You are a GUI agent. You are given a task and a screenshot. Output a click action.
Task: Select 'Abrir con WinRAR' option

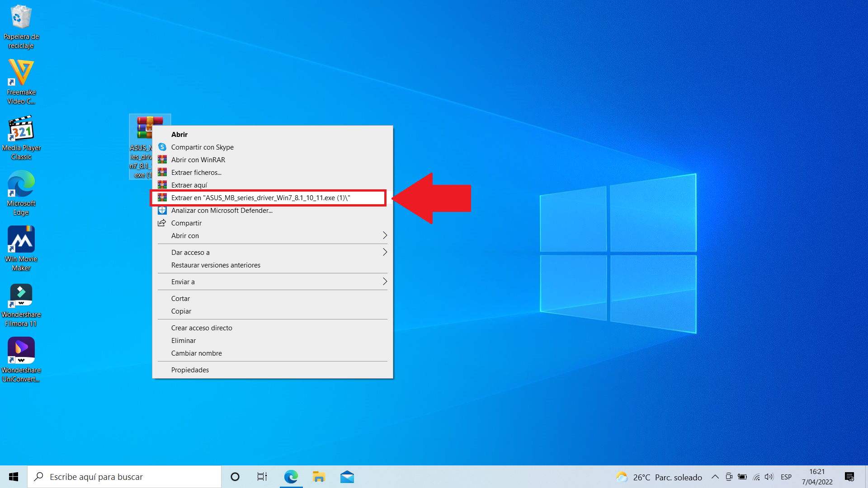(198, 160)
